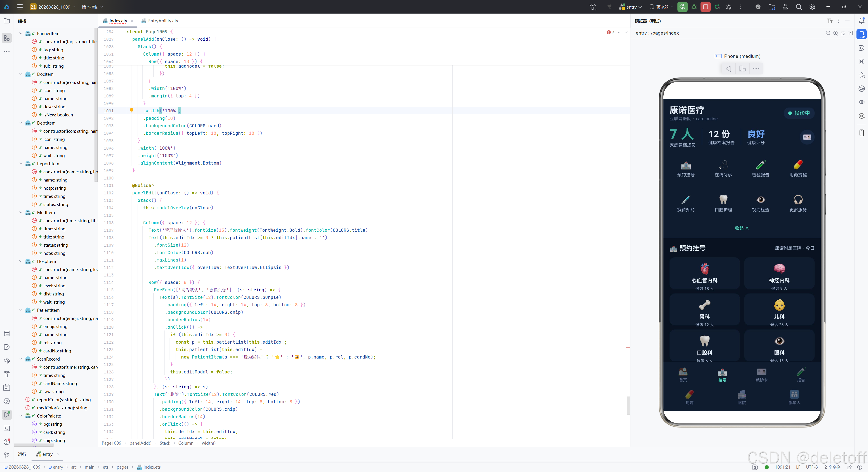This screenshot has width=868, height=472.
Task: Collapse the ColorPalette class node
Action: pos(21,416)
